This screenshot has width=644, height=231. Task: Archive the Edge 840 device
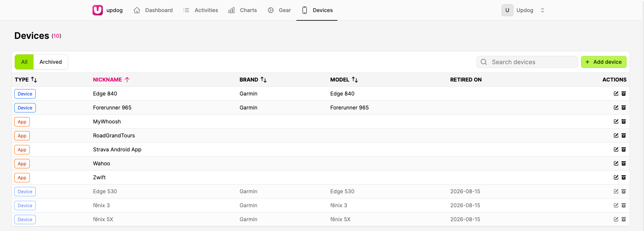pos(624,94)
